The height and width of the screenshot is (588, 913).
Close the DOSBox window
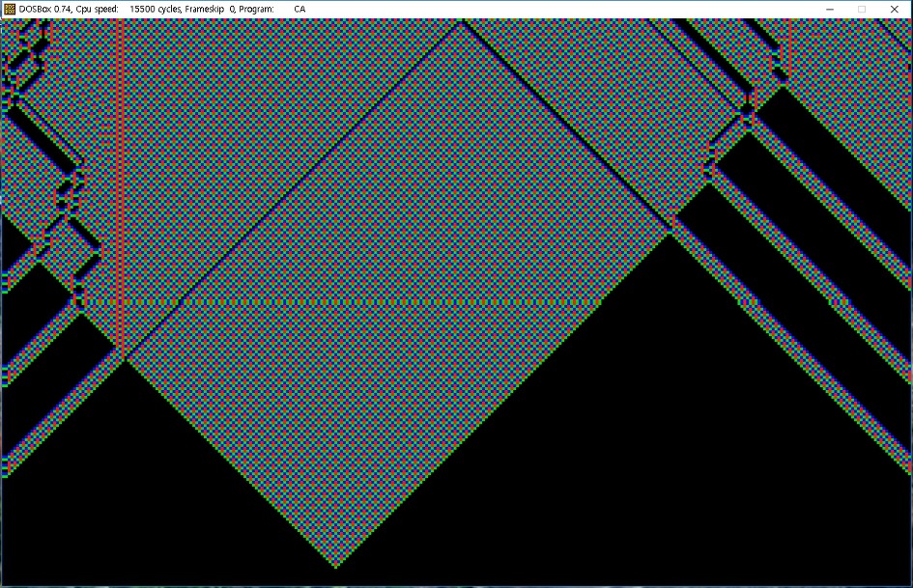(x=895, y=10)
